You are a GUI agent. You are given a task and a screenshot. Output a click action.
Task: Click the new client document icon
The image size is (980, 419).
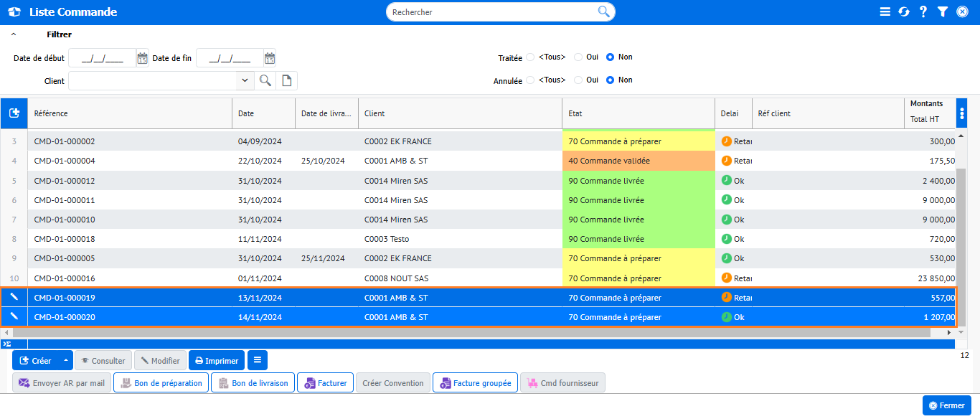[286, 80]
